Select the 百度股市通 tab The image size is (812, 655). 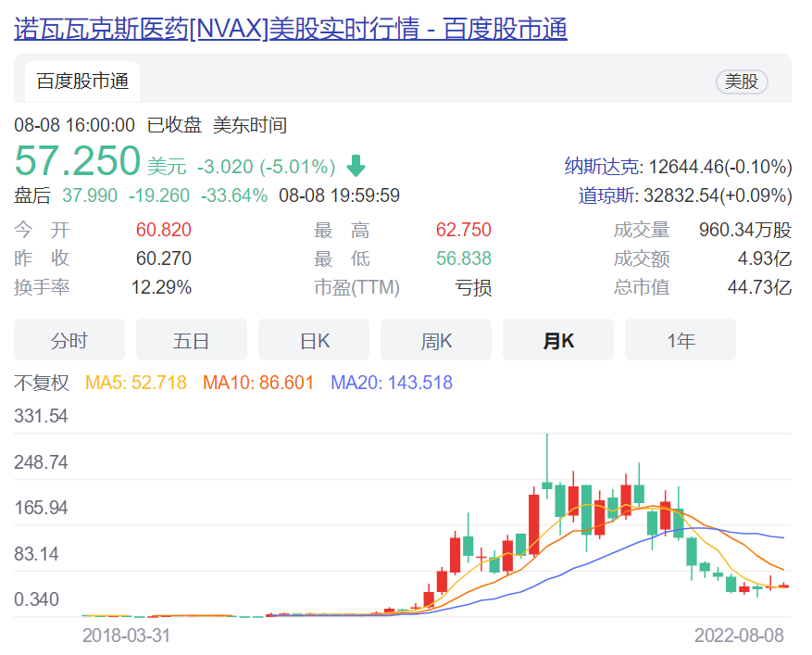82,82
